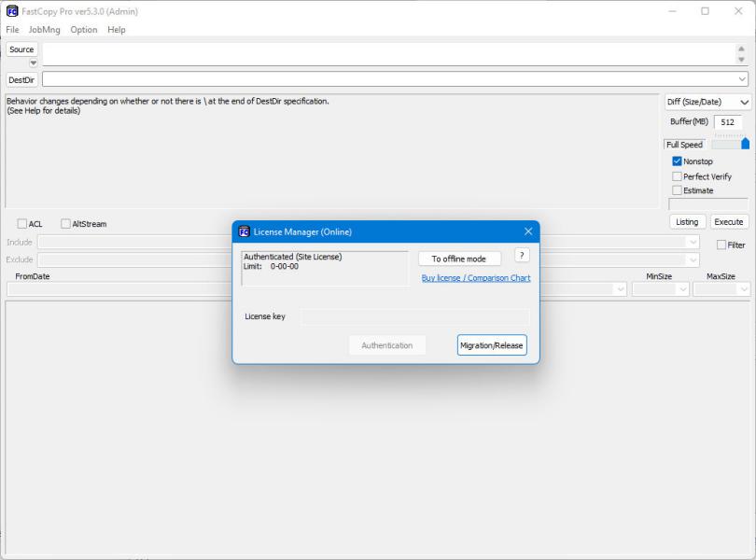Viewport: 756px width, 560px height.
Task: Enable the Estimate checkbox
Action: pyautogui.click(x=677, y=190)
